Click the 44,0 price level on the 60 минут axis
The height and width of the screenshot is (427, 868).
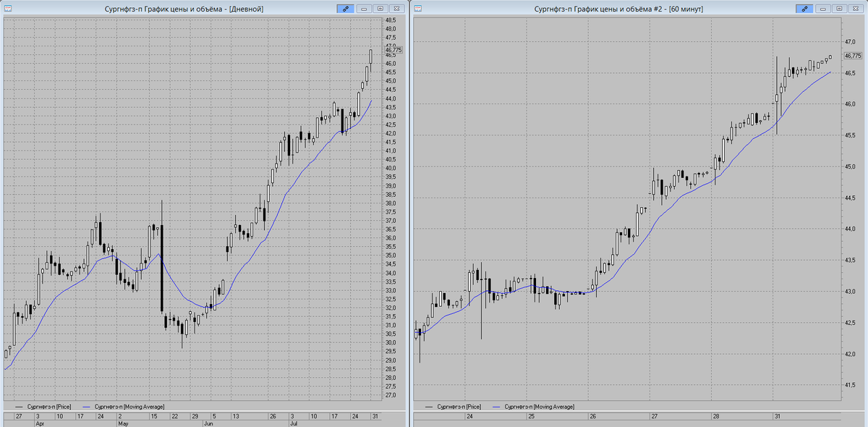851,229
